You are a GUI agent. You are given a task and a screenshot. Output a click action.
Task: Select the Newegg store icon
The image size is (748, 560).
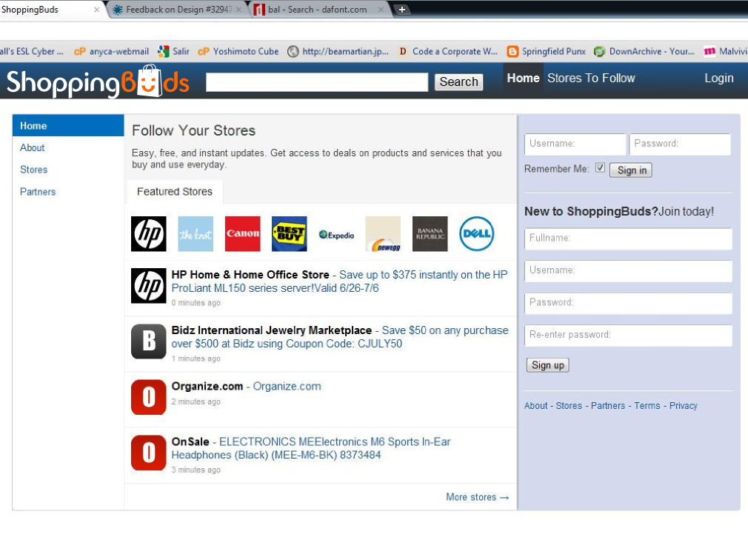(383, 234)
